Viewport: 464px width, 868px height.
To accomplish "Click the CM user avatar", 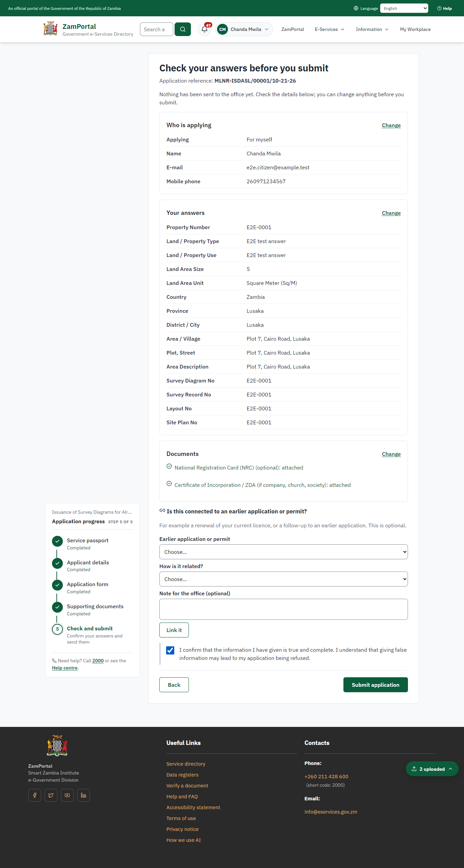I will 222,29.
